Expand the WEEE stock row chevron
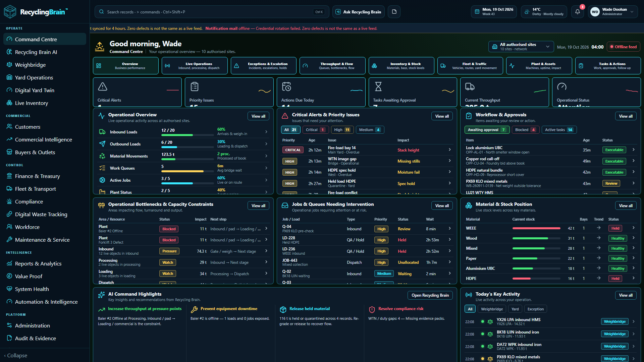 pos(633,228)
